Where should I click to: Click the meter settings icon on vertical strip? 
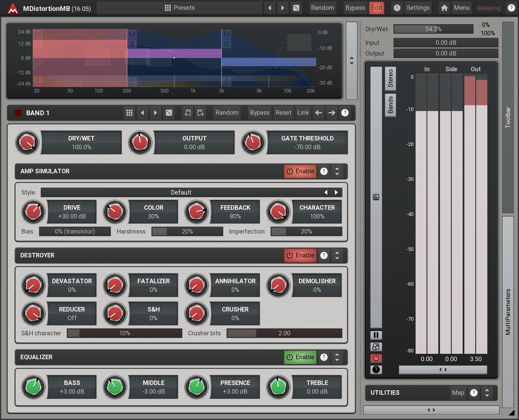(376, 197)
